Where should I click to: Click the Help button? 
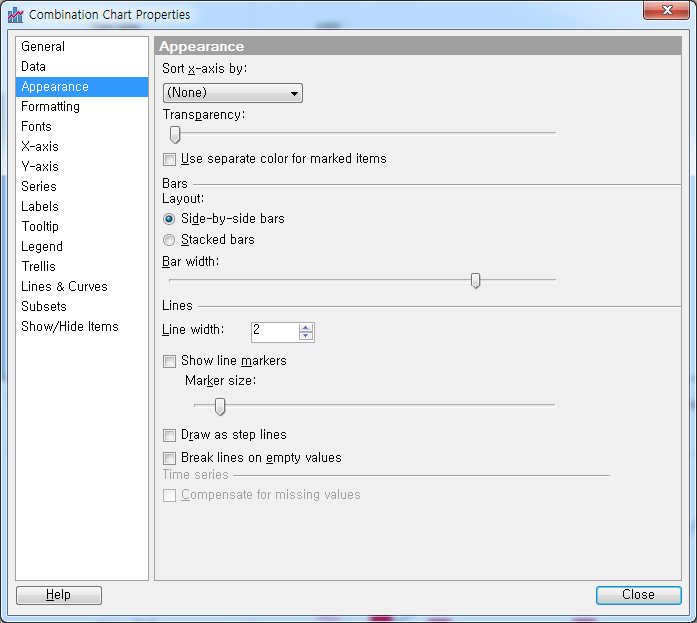pyautogui.click(x=59, y=595)
